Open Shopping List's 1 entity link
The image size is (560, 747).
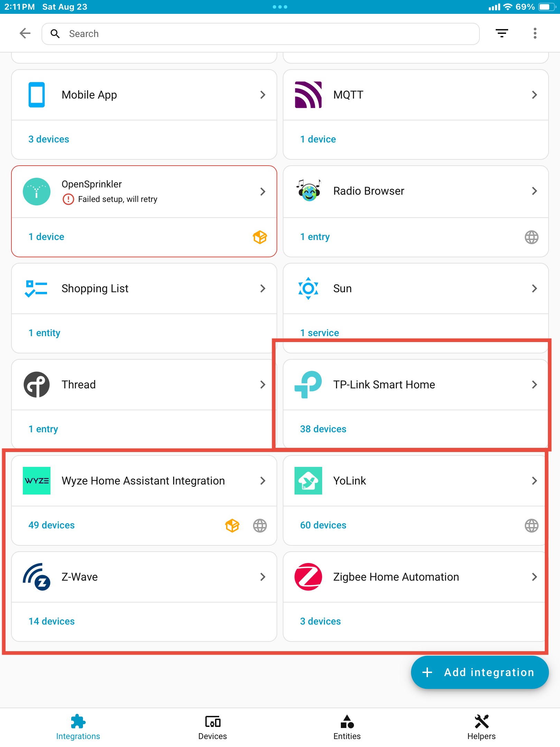coord(44,333)
